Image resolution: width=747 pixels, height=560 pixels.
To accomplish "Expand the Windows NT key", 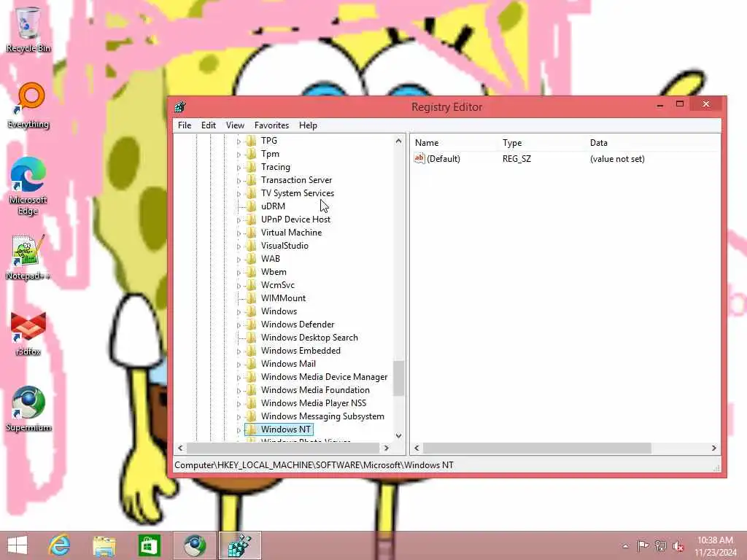I will (x=239, y=430).
